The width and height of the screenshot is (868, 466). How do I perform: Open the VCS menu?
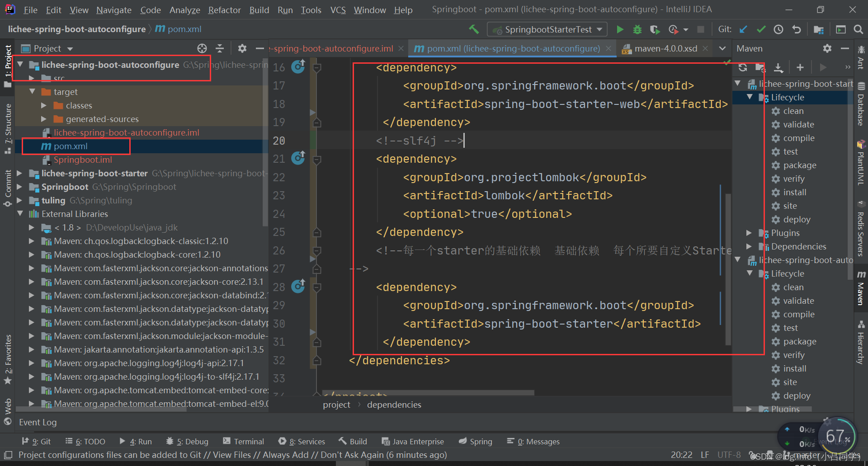[x=338, y=9]
